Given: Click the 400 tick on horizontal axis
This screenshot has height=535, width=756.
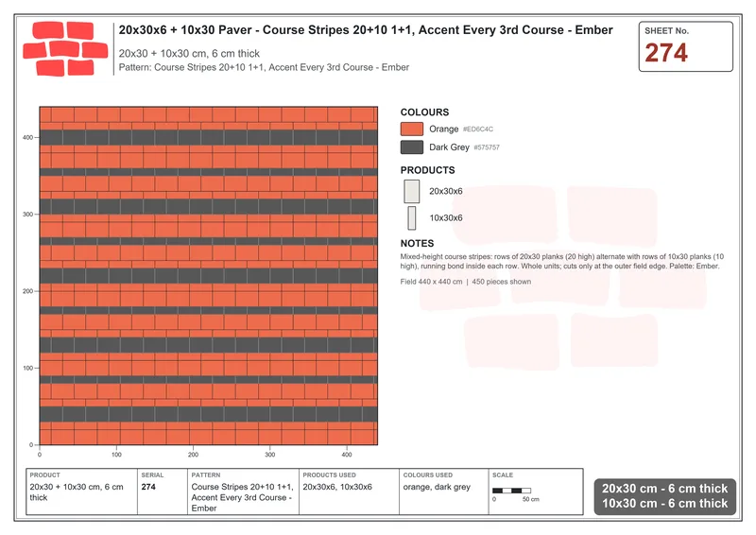Looking at the screenshot, I should (x=347, y=455).
